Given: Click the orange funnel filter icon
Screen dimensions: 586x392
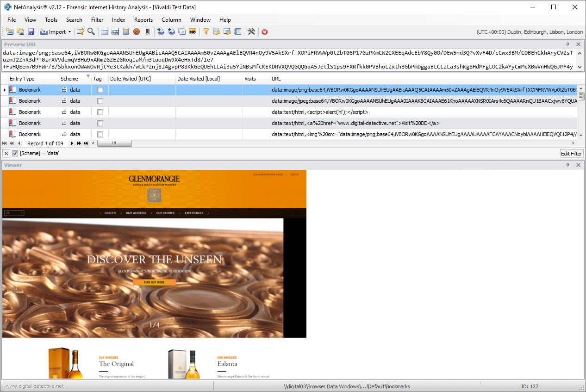Looking at the screenshot, I should coord(206,31).
